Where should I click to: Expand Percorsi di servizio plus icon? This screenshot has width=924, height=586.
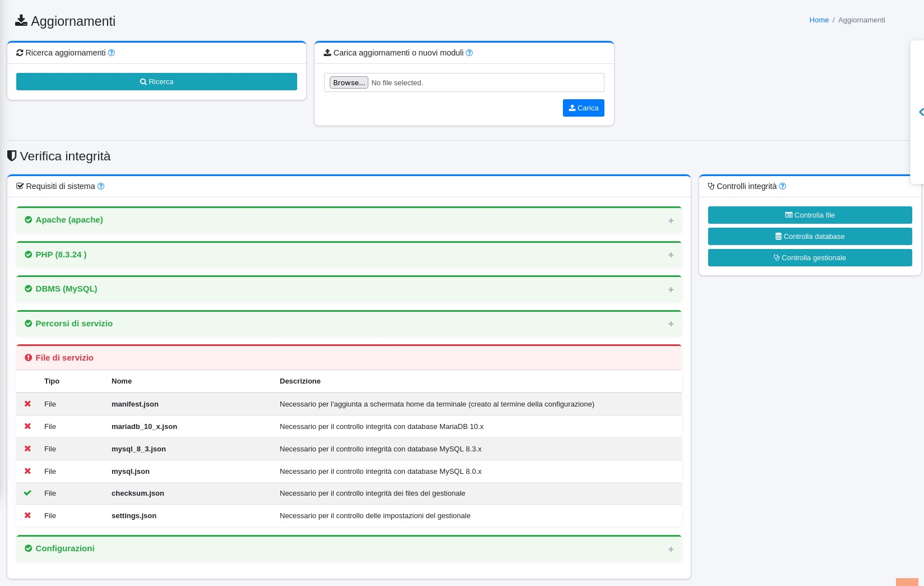[x=671, y=324]
